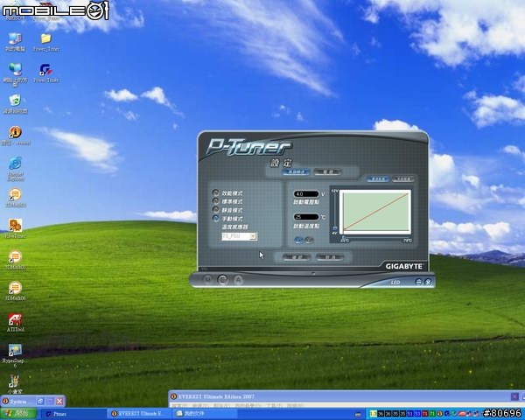
Task: Open the Recycle Bin desktop icon
Action: (x=15, y=104)
